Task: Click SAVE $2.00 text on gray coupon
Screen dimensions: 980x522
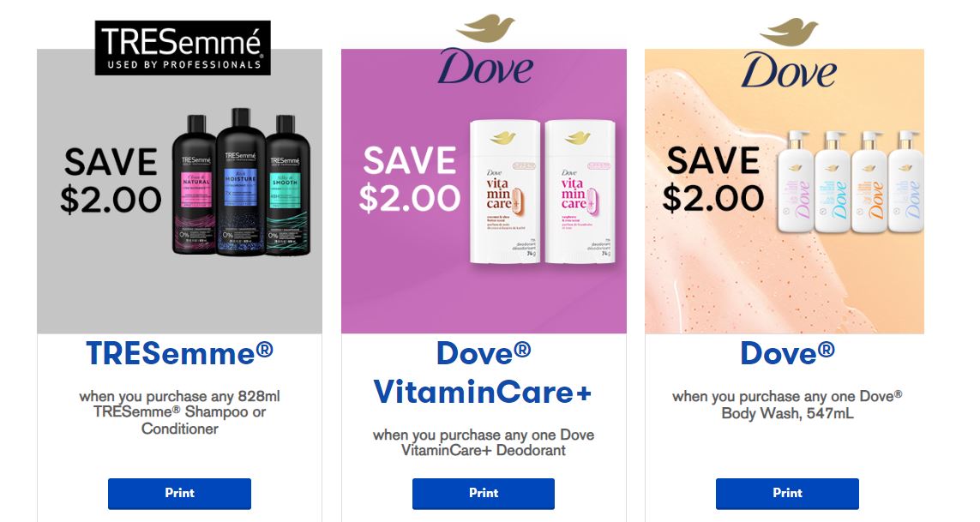Action: tap(111, 182)
